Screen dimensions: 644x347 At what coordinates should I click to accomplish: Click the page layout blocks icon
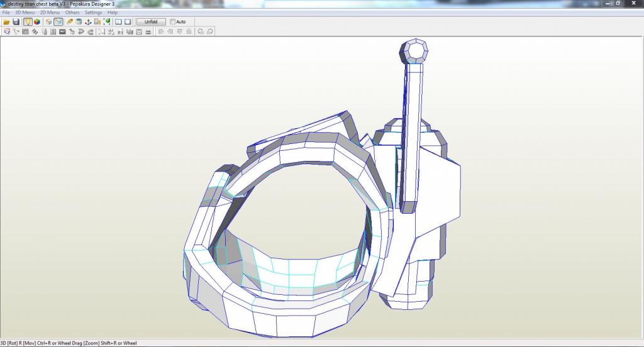point(130,31)
